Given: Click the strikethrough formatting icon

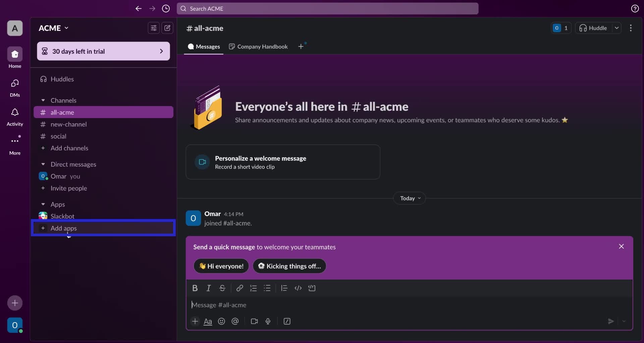Looking at the screenshot, I should coord(223,288).
